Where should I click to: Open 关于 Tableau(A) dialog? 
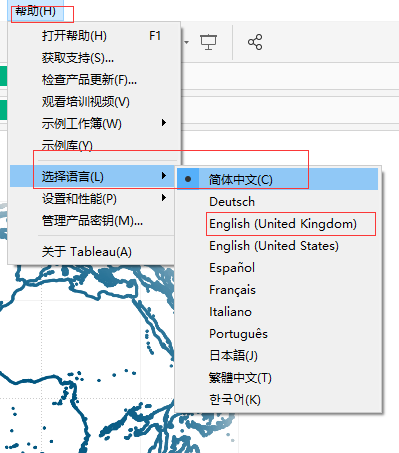tap(93, 252)
